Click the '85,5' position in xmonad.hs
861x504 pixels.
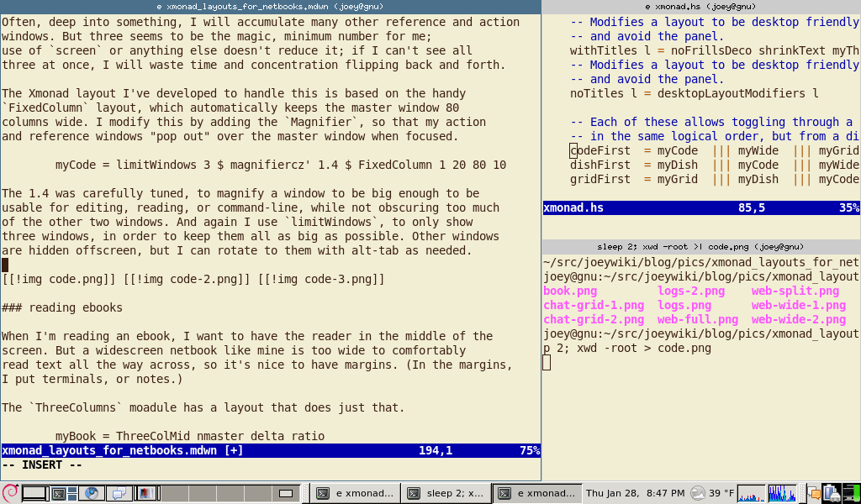tap(752, 207)
